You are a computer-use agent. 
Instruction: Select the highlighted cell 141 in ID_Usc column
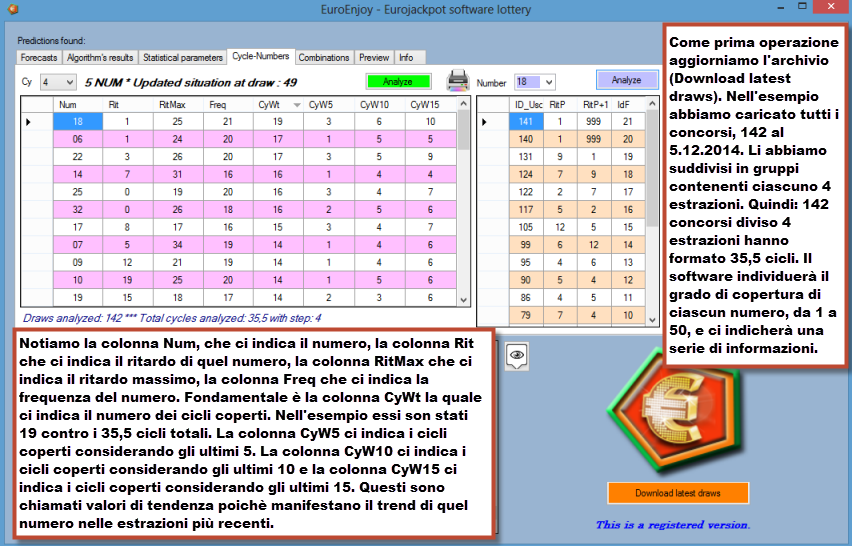526,122
